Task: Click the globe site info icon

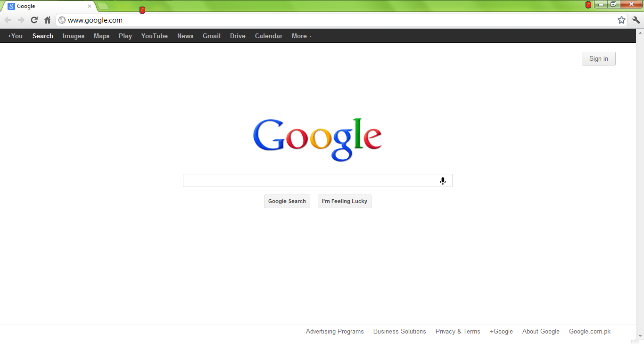Action: click(x=62, y=20)
